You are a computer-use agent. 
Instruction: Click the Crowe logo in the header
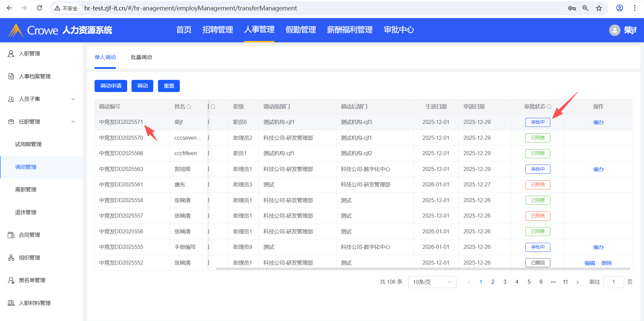click(34, 30)
